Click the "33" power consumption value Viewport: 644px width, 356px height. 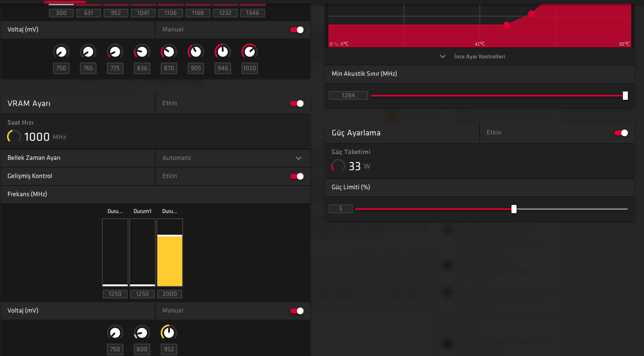pyautogui.click(x=355, y=166)
